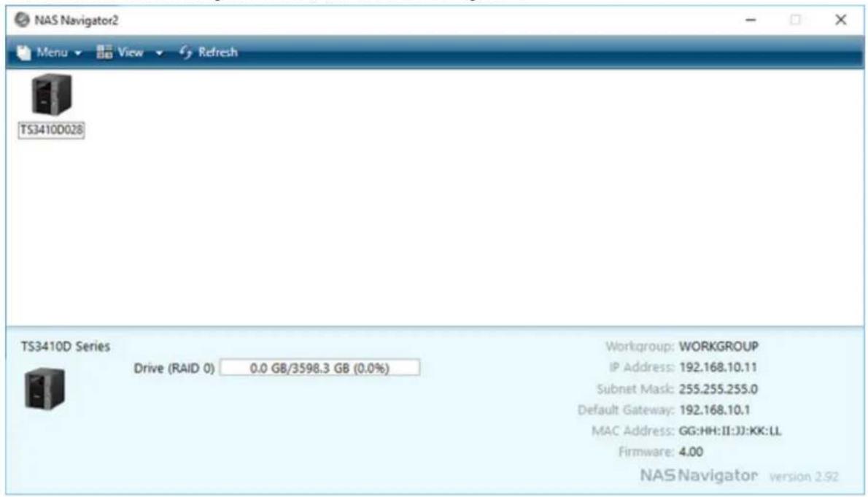This screenshot has width=868, height=497.
Task: Click the View grid icon
Action: (104, 52)
